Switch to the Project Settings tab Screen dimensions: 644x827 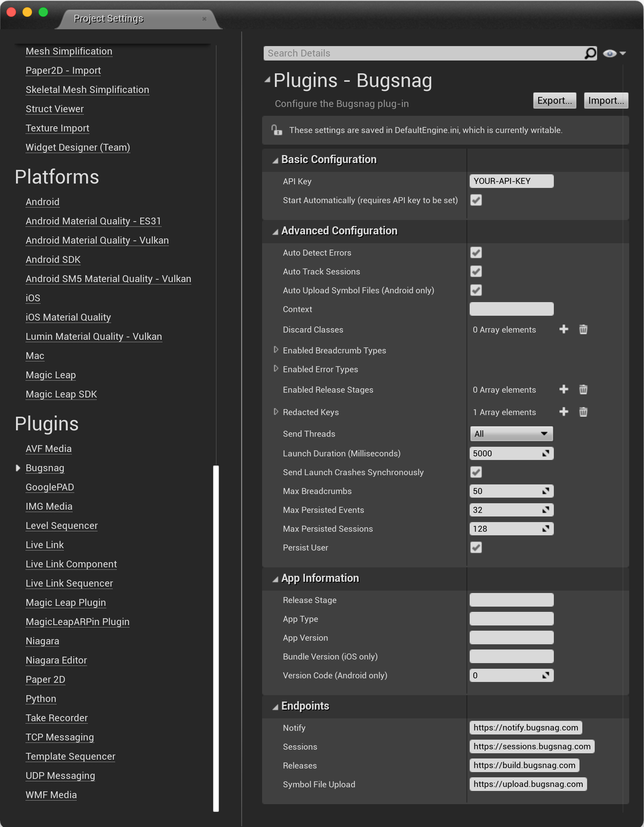point(108,18)
